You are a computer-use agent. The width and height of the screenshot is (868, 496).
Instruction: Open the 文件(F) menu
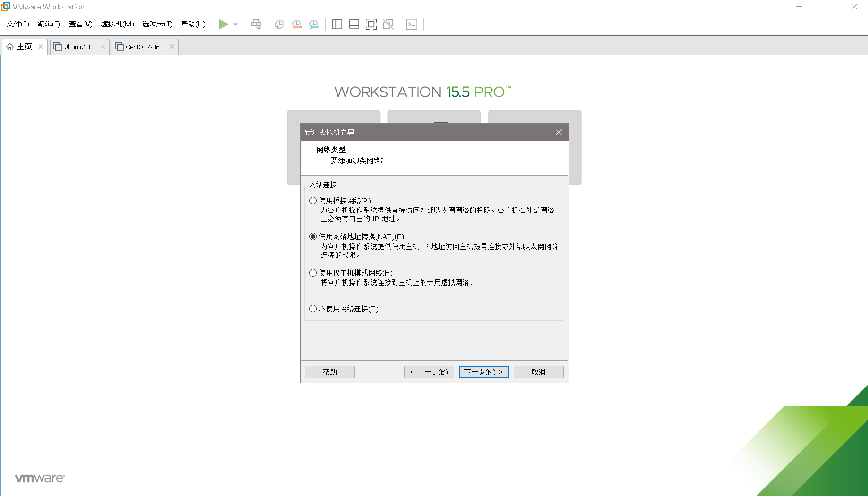[x=18, y=24]
